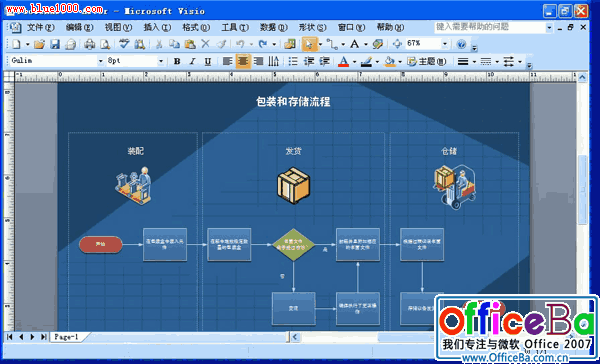Screen dimensions: 600x364
Task: Toggle Align Left
Action: coord(227,61)
